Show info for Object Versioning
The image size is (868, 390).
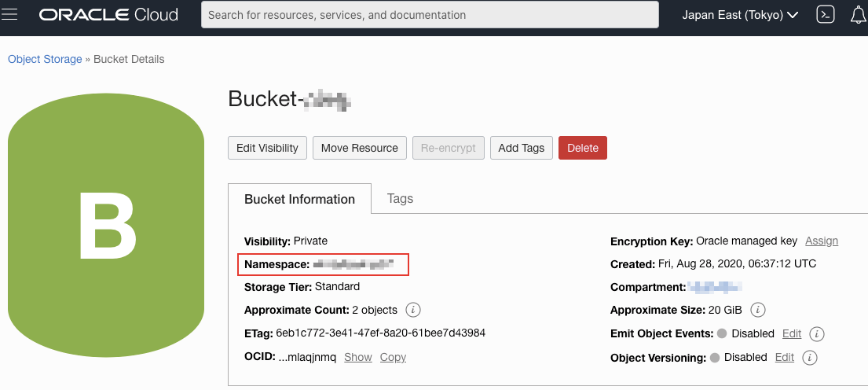click(809, 357)
